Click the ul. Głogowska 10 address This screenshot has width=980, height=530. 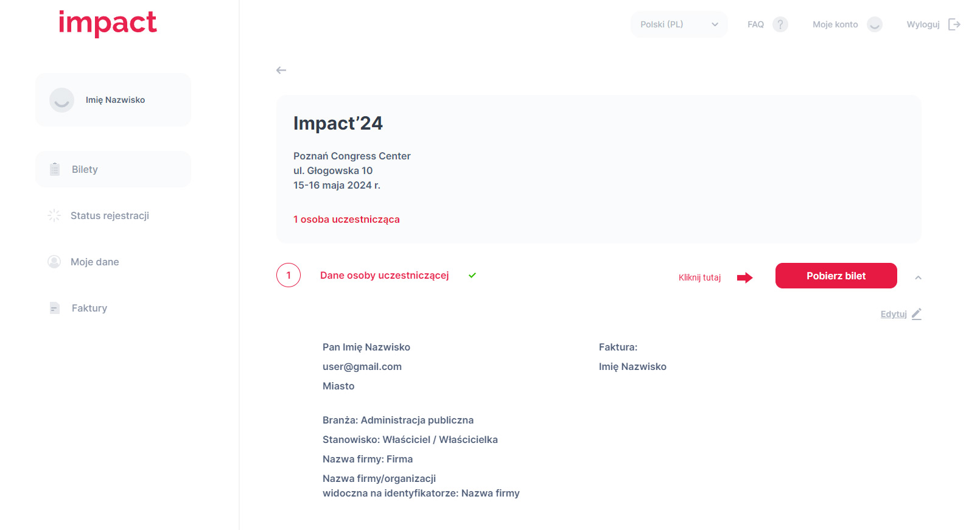pyautogui.click(x=333, y=170)
